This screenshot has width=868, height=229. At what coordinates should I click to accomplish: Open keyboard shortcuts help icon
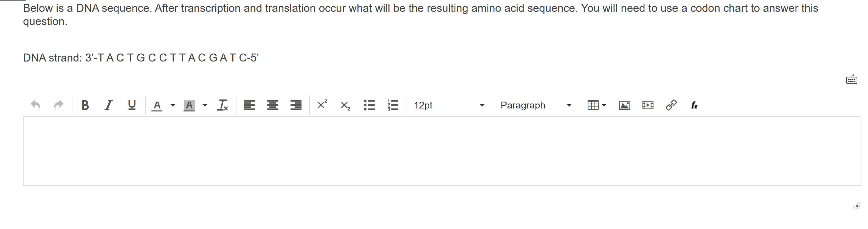pos(852,80)
